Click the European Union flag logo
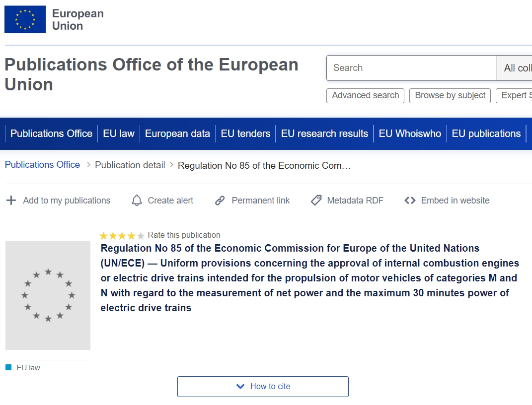Screen dimensions: 532x405 (x=25, y=19)
